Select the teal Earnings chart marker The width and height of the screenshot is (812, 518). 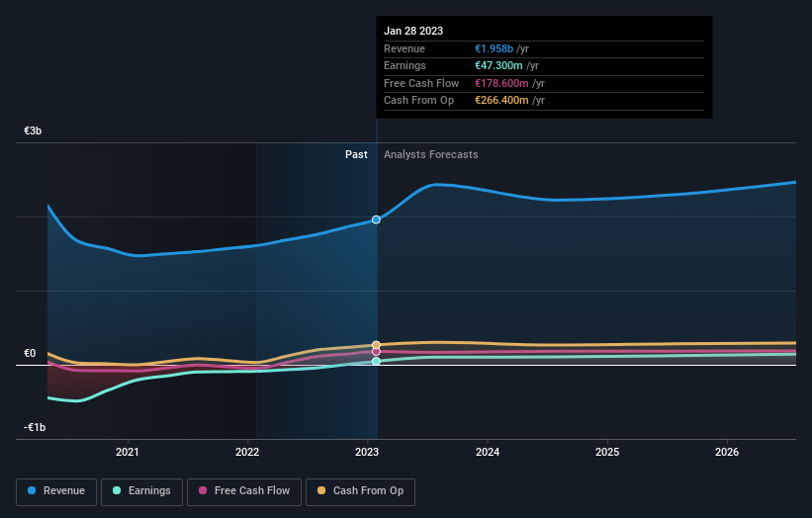(377, 361)
